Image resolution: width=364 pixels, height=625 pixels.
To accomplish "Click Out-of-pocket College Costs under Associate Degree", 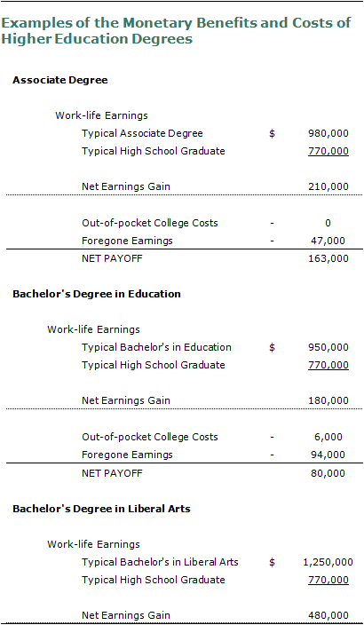I will 150,223.
